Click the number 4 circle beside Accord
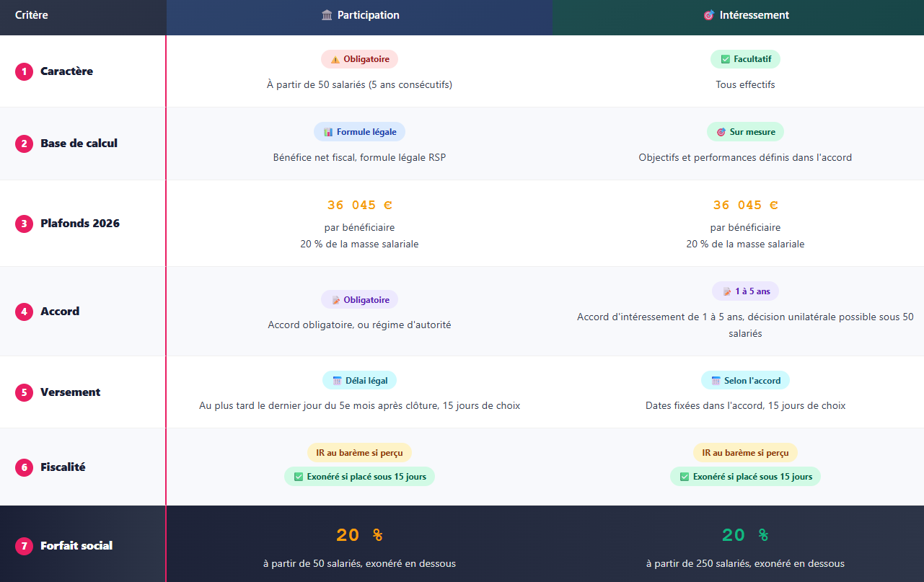 (24, 312)
